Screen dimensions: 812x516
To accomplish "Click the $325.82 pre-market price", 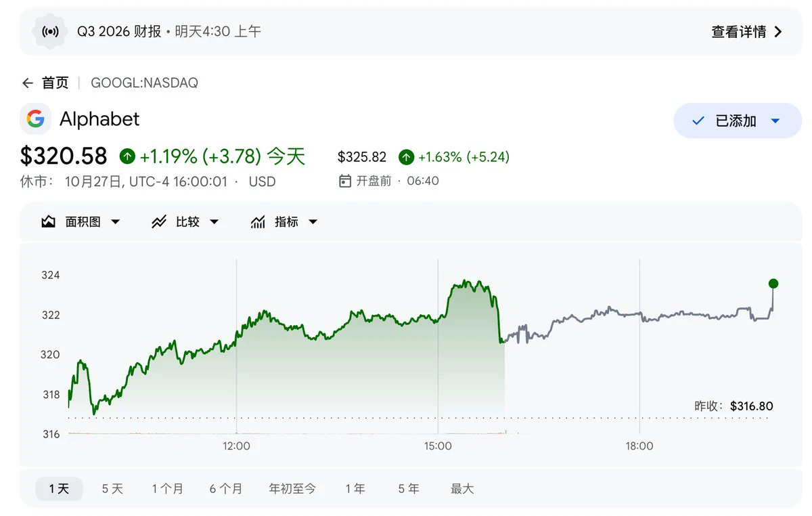I will click(362, 157).
